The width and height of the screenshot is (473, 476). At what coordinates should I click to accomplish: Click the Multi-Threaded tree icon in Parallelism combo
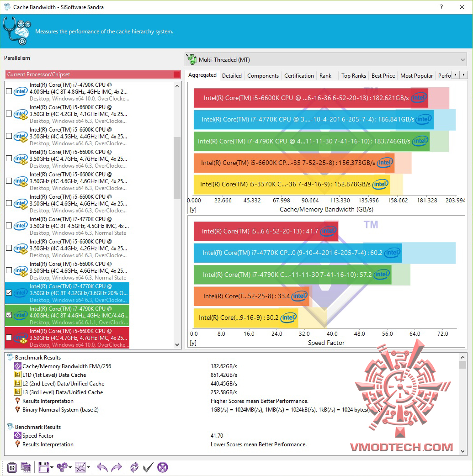coord(191,59)
